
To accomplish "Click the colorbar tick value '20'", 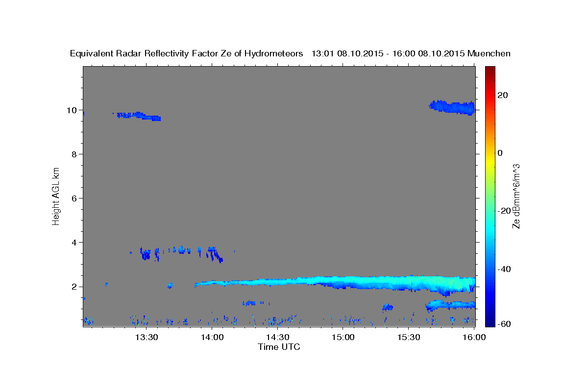I will point(502,95).
